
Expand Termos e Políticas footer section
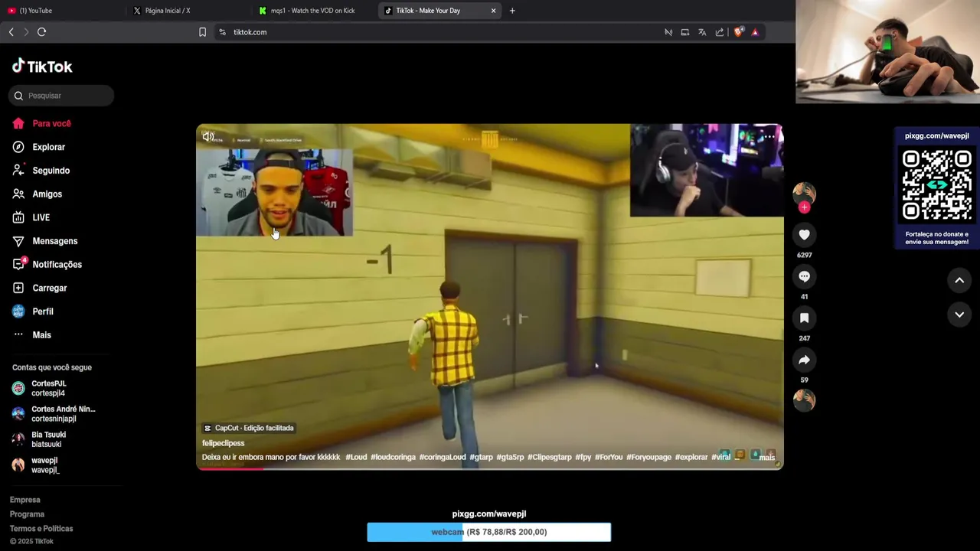pos(41,529)
